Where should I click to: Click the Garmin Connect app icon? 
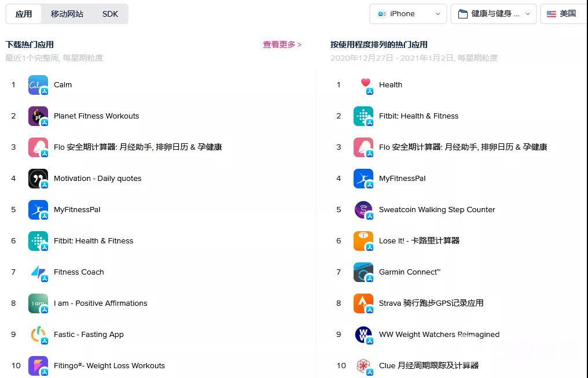(x=363, y=272)
